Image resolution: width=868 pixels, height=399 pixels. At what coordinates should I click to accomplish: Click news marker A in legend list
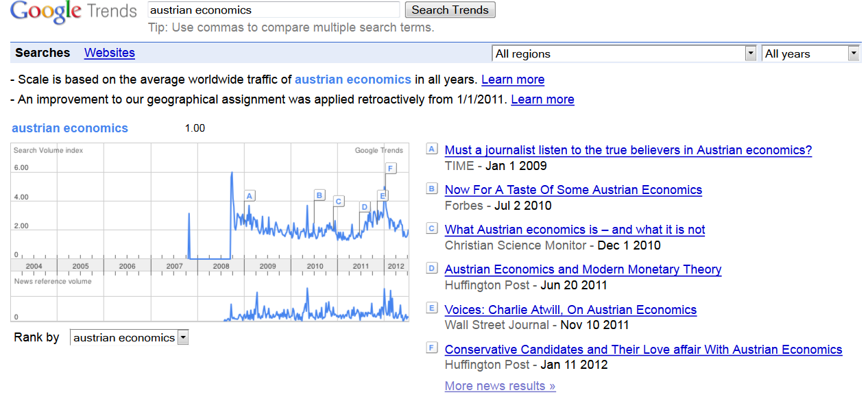431,149
